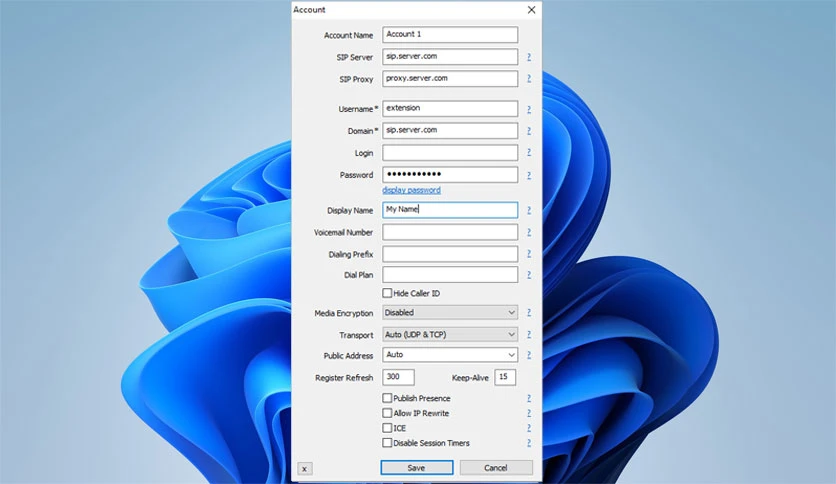Screen dimensions: 836x484
Task: Open help link next to Username
Action: pyautogui.click(x=529, y=109)
